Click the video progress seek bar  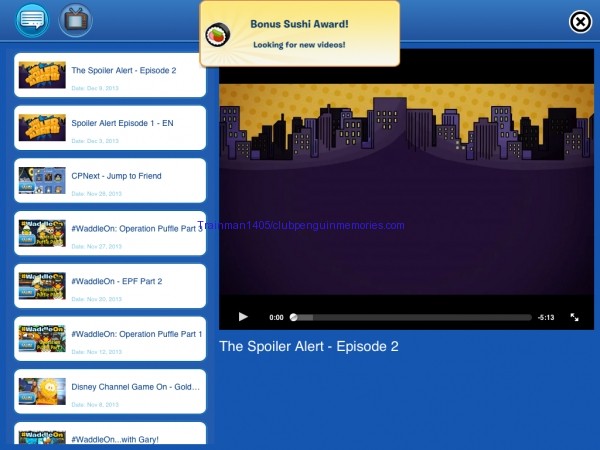(410, 317)
